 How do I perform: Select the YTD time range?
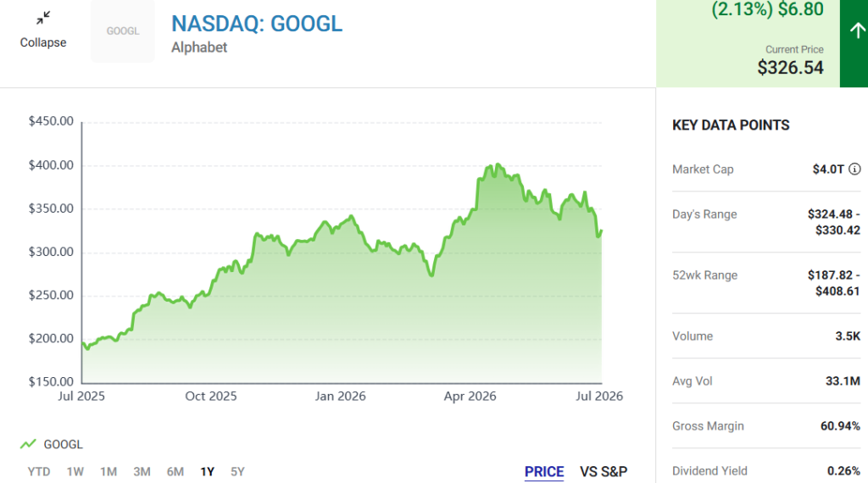39,472
